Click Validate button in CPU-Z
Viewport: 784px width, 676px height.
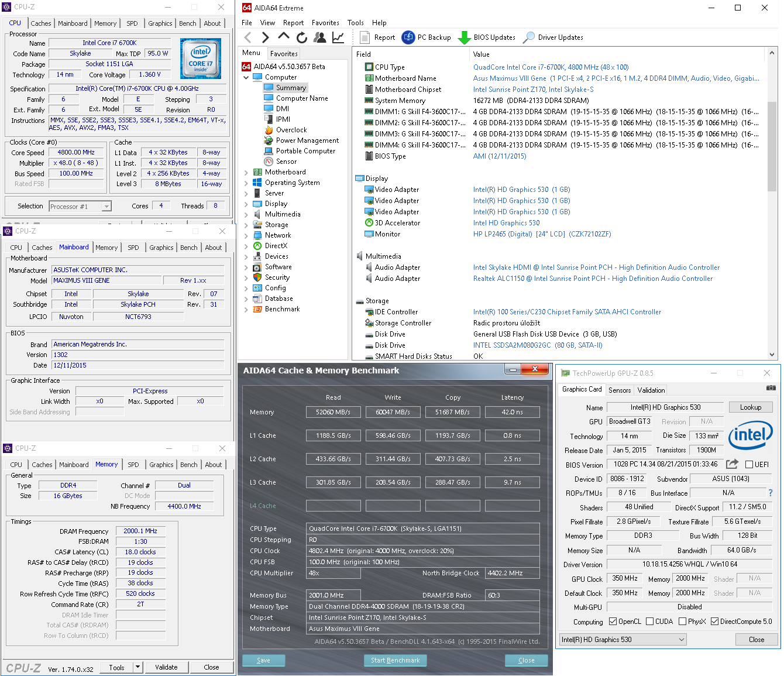(x=166, y=667)
